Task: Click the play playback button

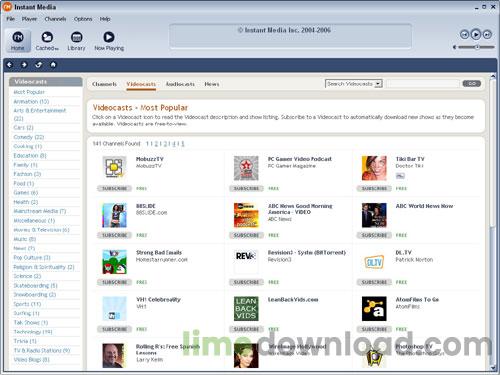Action: [476, 34]
